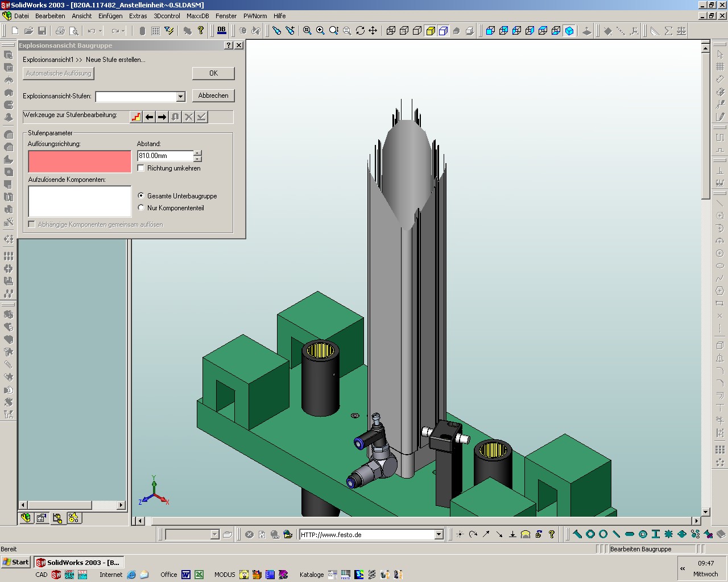Open the HTTP://www.festo.de address dropdown

439,535
